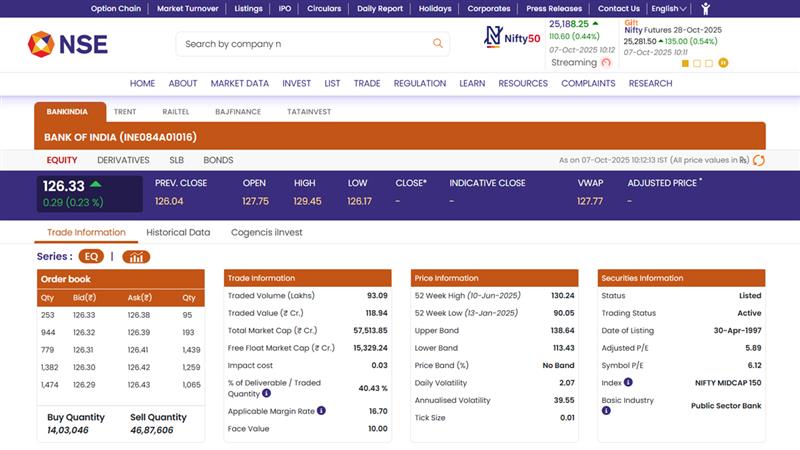Select the second ticker carousel indicator
Screen dimensions: 800x450
click(x=698, y=63)
